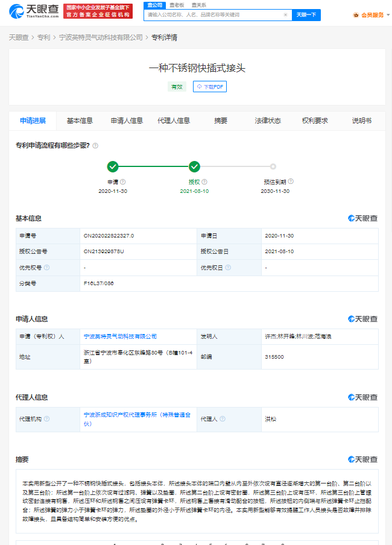Viewport: 392px width, 545px height.
Task: Open applicant link 宁波英特灵气动科技有限公司 in table
Action: click(120, 336)
